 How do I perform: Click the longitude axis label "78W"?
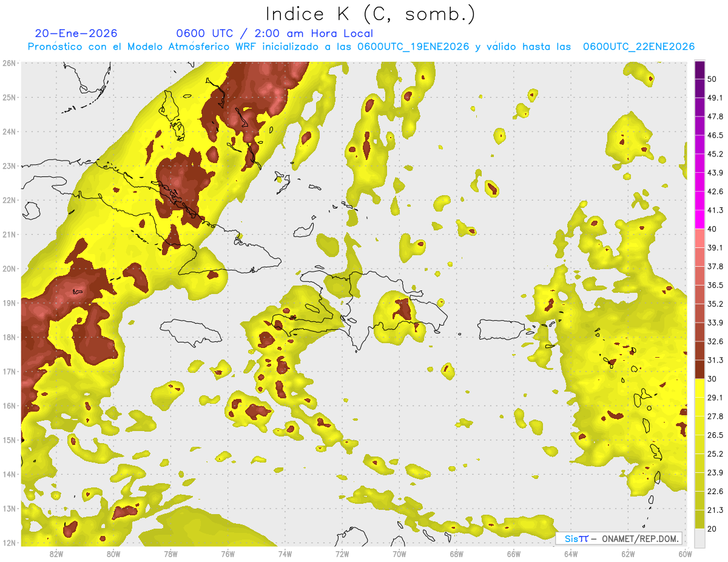tap(170, 554)
